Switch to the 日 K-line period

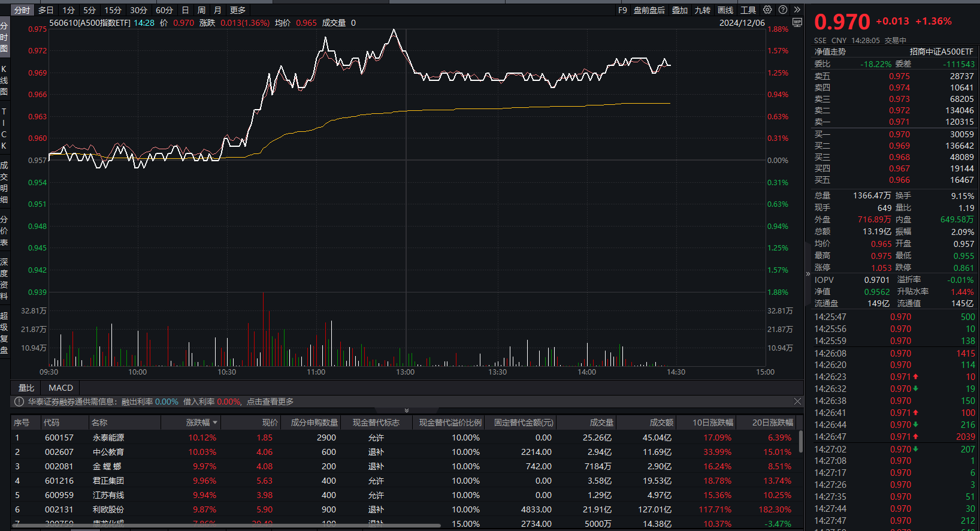(185, 10)
